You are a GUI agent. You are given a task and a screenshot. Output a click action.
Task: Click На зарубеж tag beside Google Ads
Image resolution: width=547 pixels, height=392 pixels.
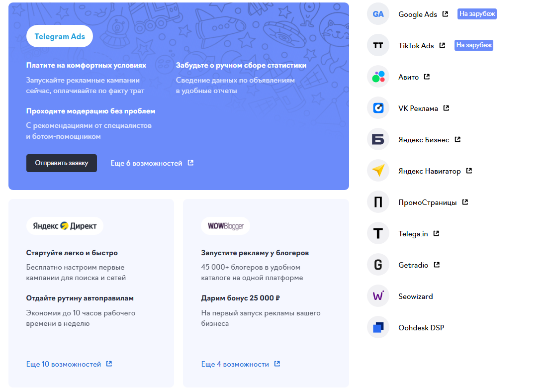(x=477, y=14)
